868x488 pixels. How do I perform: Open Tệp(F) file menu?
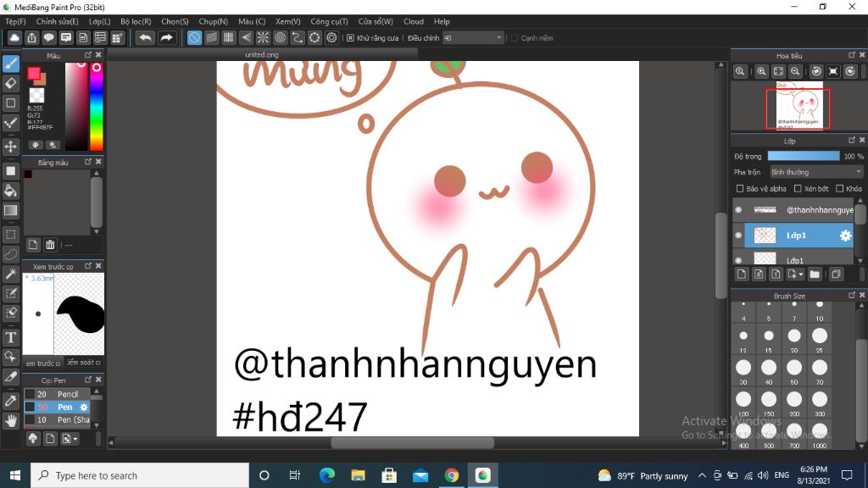pyautogui.click(x=15, y=21)
